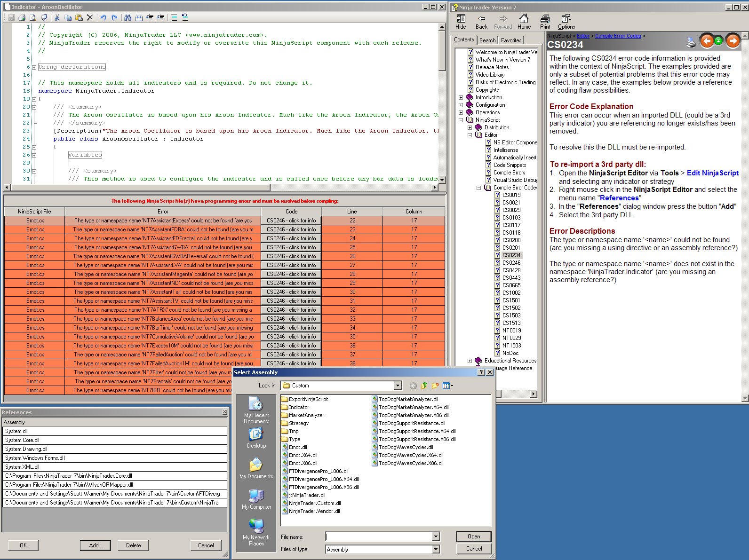The image size is (749, 560).
Task: Click the Home icon in help viewer
Action: point(524,22)
